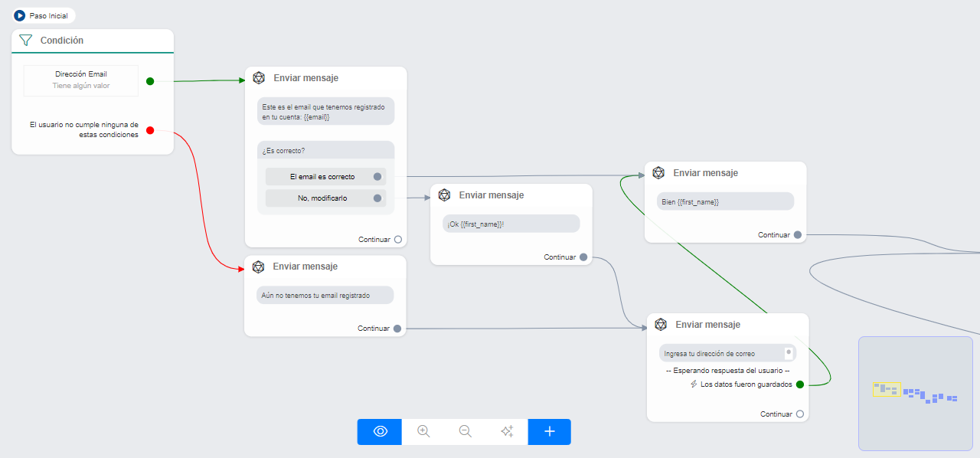Add a new step with plus button
Image resolution: width=980 pixels, height=458 pixels.
[549, 432]
